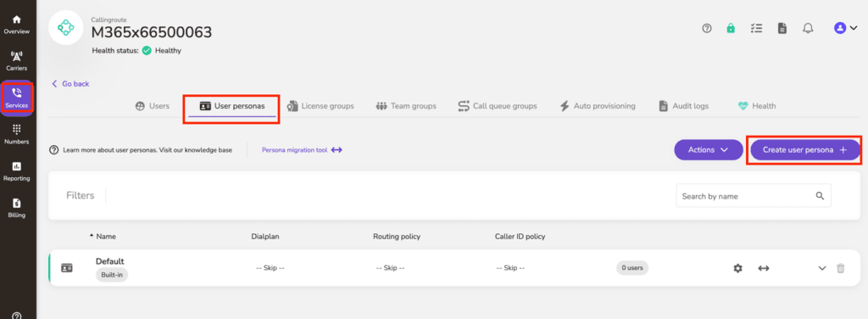
Task: Switch to the License groups tab
Action: 320,106
